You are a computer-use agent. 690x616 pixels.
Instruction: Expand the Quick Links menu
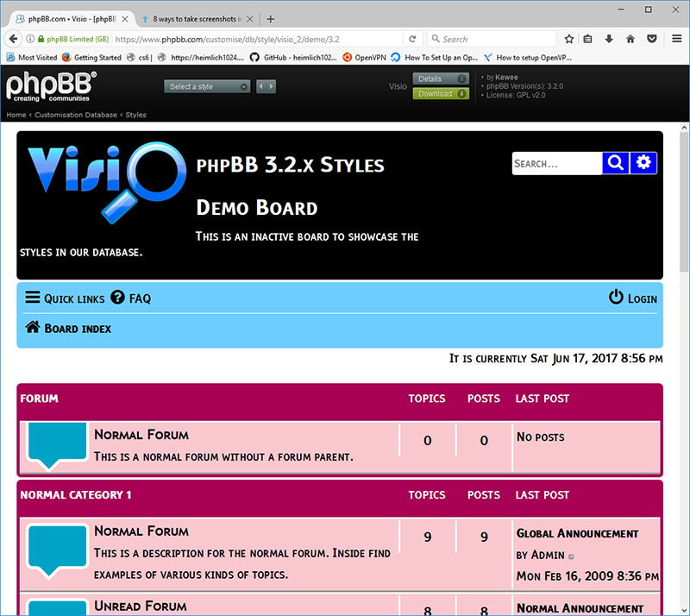pos(65,299)
